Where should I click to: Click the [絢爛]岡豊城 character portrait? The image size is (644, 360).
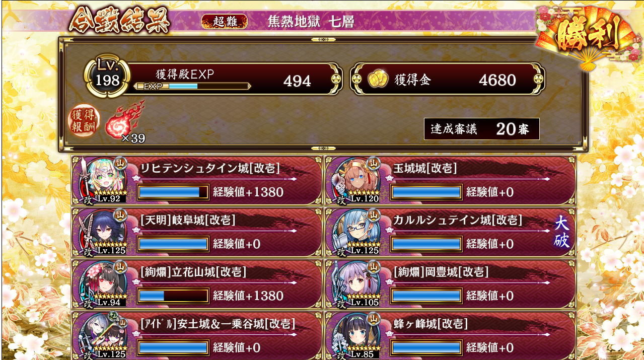[354, 284]
